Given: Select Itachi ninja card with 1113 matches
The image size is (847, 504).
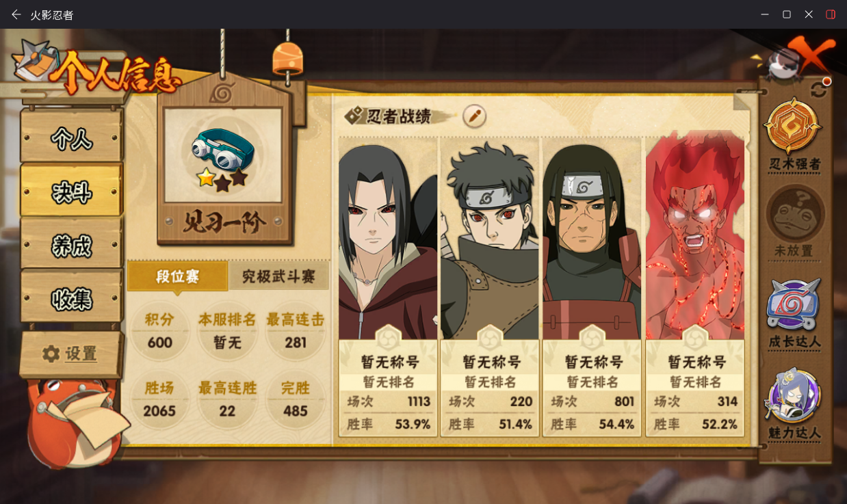Looking at the screenshot, I should pyautogui.click(x=388, y=286).
